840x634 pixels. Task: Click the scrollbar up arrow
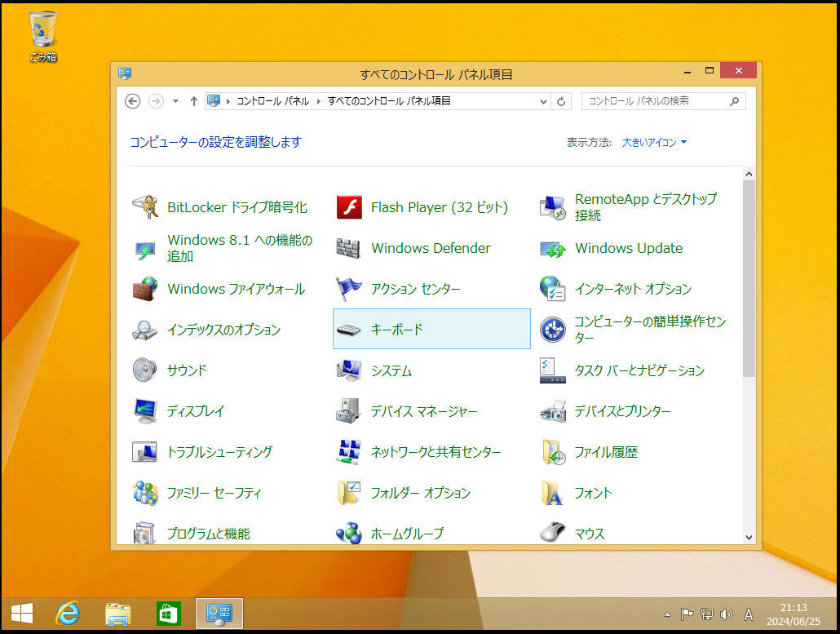click(749, 174)
